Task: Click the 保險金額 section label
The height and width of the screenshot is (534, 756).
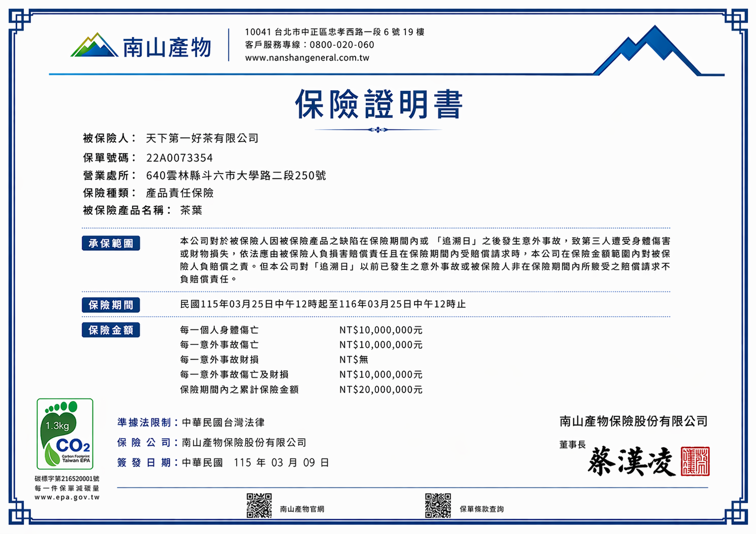Action: coord(111,330)
